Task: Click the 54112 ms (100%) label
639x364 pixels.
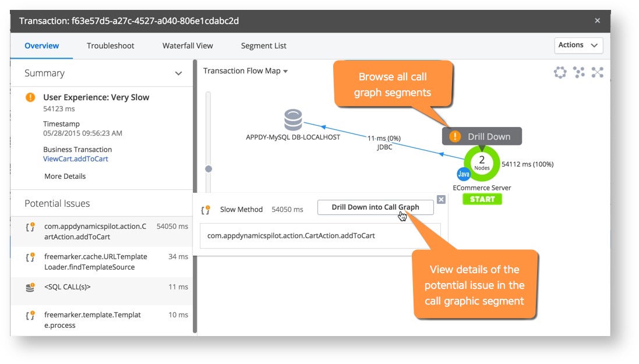Action: (x=527, y=164)
